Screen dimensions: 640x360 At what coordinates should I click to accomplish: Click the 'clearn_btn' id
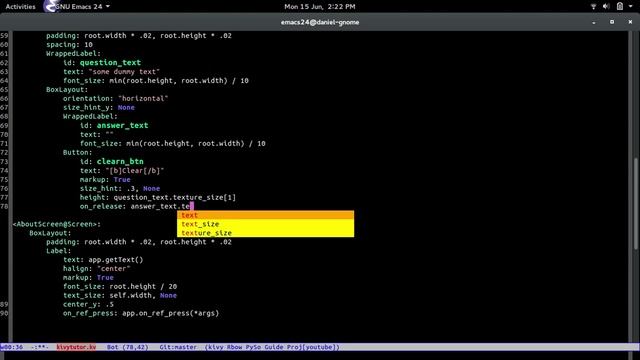(x=120, y=161)
